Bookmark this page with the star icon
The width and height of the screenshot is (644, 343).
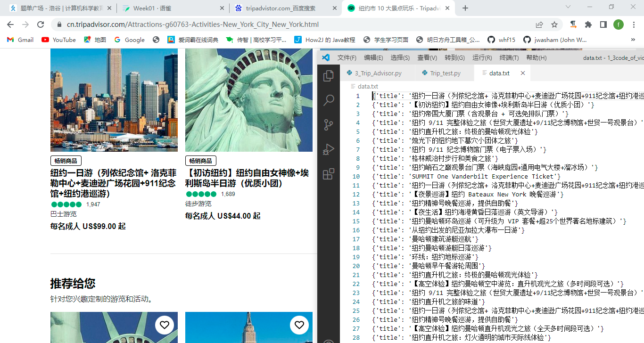point(554,24)
